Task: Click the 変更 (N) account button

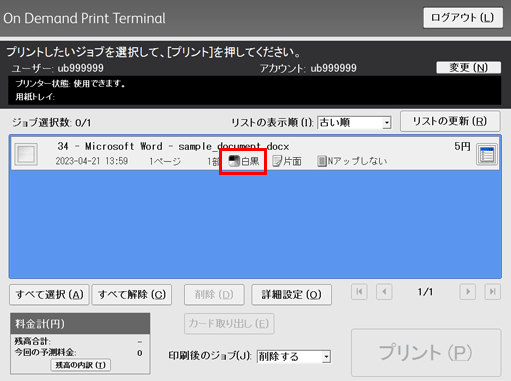Action: coord(468,67)
